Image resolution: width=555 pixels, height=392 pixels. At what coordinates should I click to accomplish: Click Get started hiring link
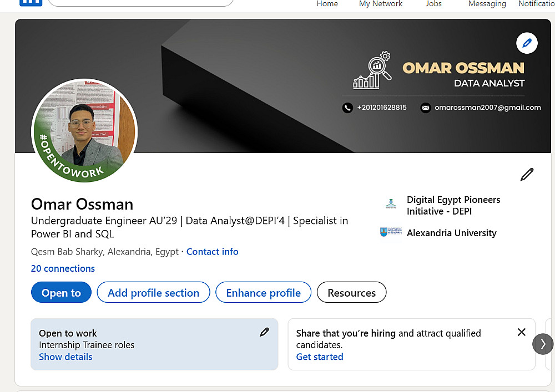click(x=320, y=357)
